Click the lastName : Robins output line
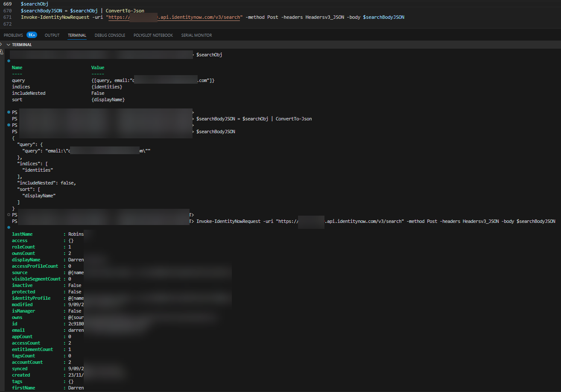 [47, 234]
